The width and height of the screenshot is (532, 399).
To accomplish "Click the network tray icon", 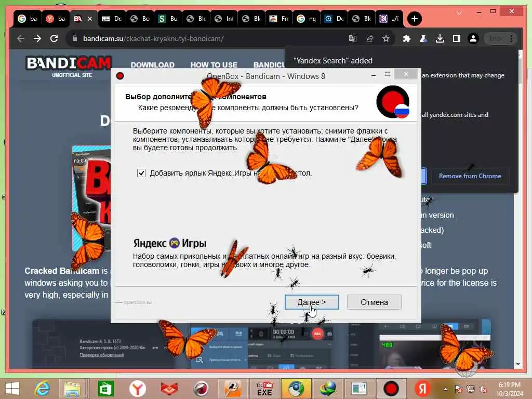I will click(x=470, y=389).
